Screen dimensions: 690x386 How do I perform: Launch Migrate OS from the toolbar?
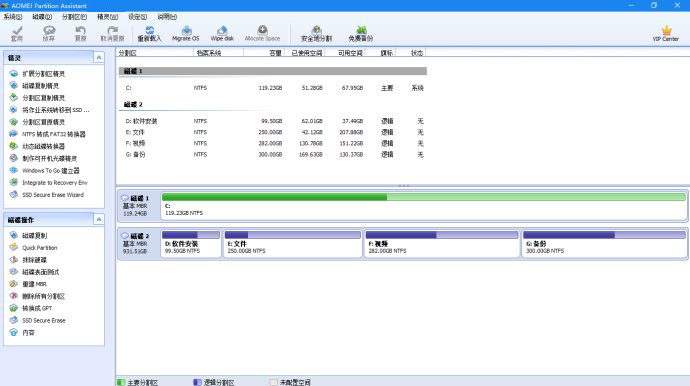pyautogui.click(x=186, y=33)
